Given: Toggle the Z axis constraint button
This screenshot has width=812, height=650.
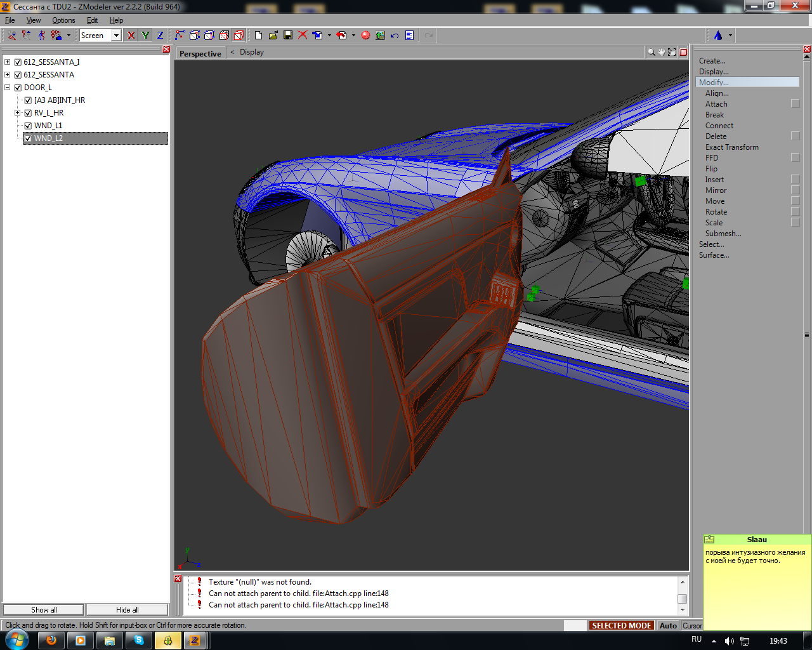Looking at the screenshot, I should pyautogui.click(x=160, y=36).
